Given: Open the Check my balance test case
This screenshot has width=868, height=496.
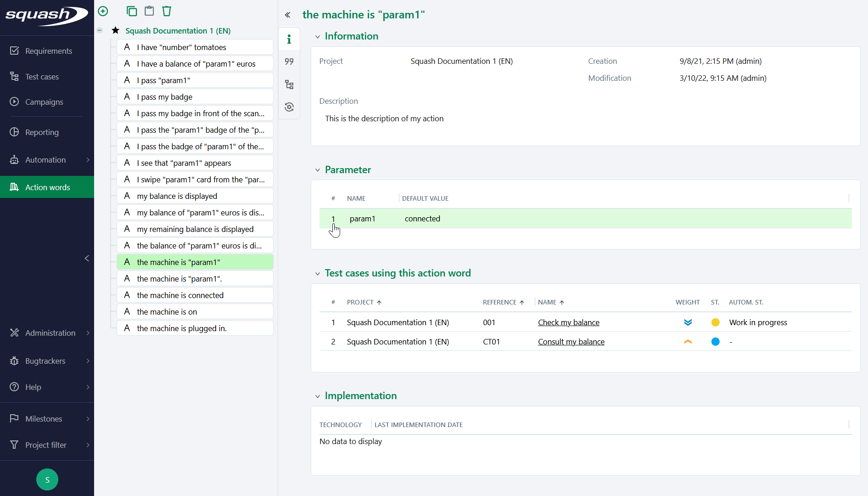Looking at the screenshot, I should tap(568, 322).
